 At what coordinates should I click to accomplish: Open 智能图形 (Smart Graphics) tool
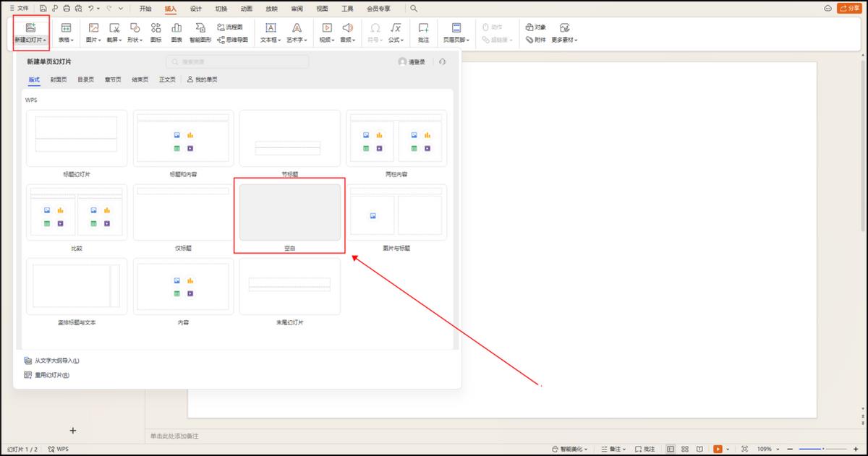[200, 28]
